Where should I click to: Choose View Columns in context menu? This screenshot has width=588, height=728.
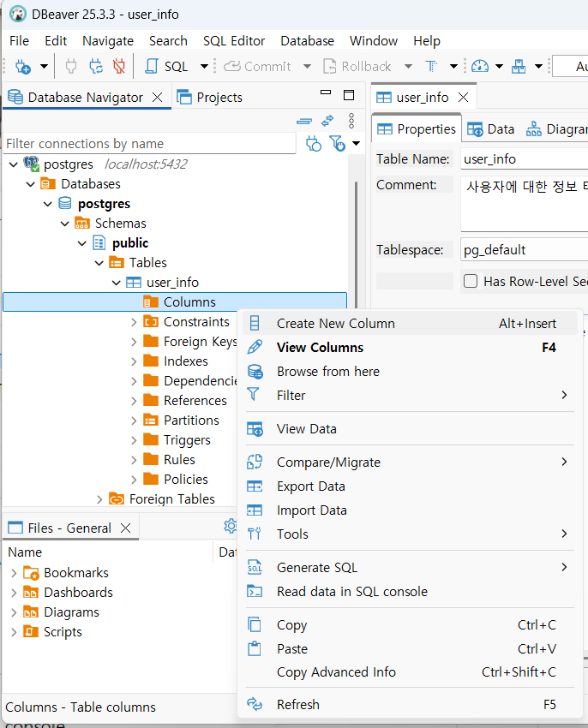410,348
